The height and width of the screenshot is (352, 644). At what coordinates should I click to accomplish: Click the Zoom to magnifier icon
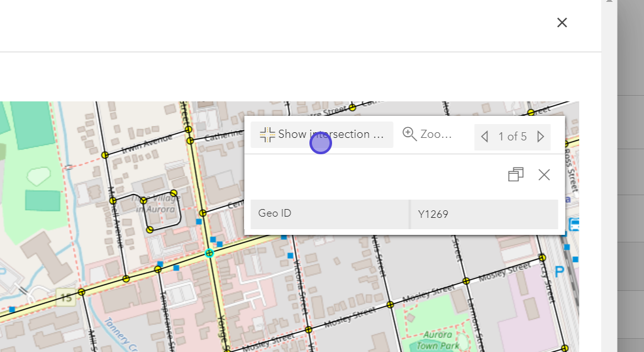409,133
